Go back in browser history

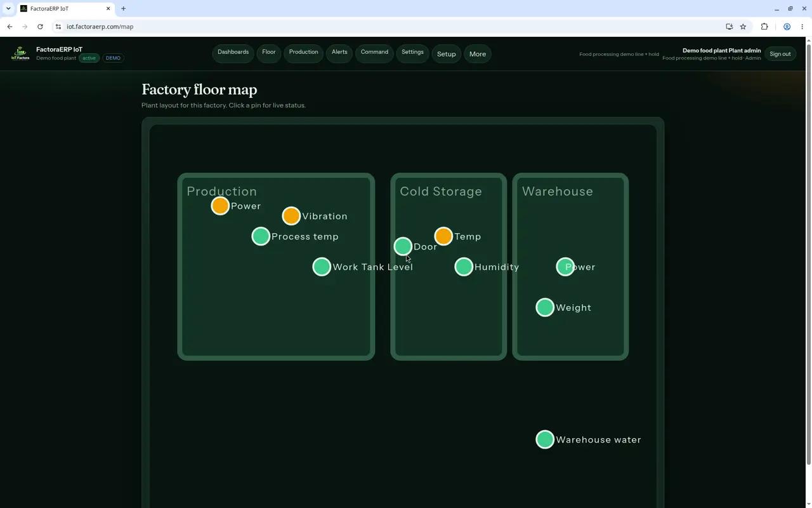[10, 27]
